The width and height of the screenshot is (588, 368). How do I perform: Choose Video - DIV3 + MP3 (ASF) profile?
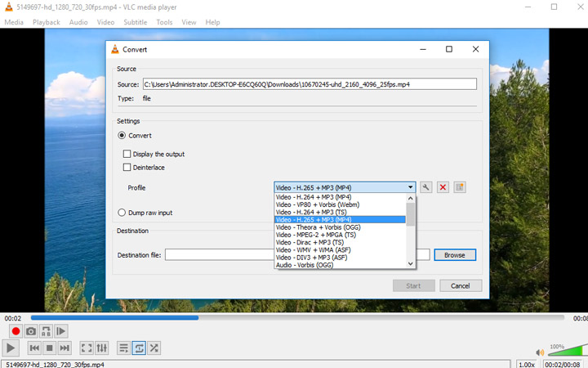point(340,258)
